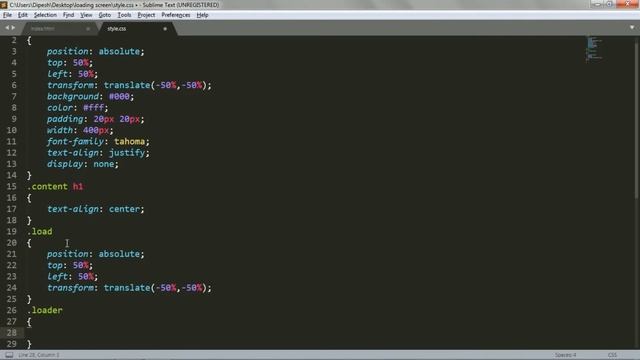The height and width of the screenshot is (360, 640).
Task: Click '#000' background value
Action: point(119,96)
